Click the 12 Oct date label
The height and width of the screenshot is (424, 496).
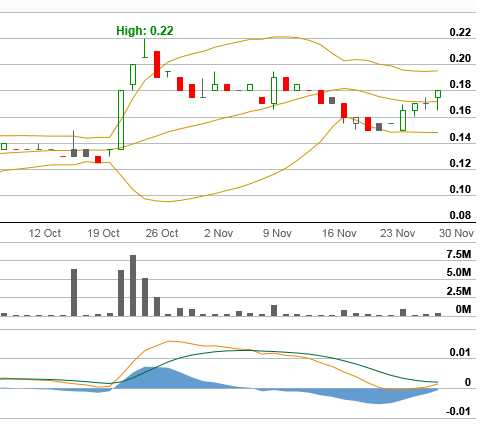(x=45, y=233)
